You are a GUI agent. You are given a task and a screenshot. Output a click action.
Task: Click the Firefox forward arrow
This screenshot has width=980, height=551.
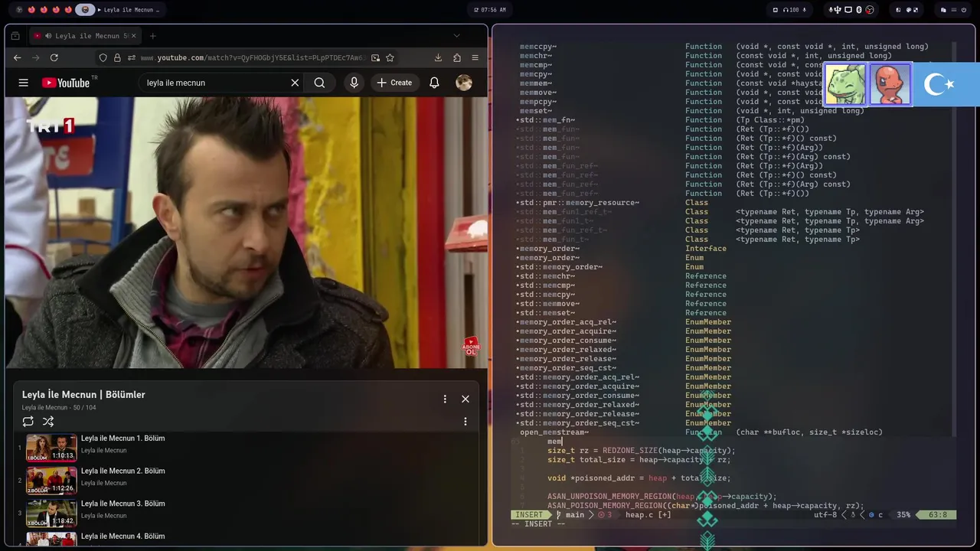pos(36,57)
